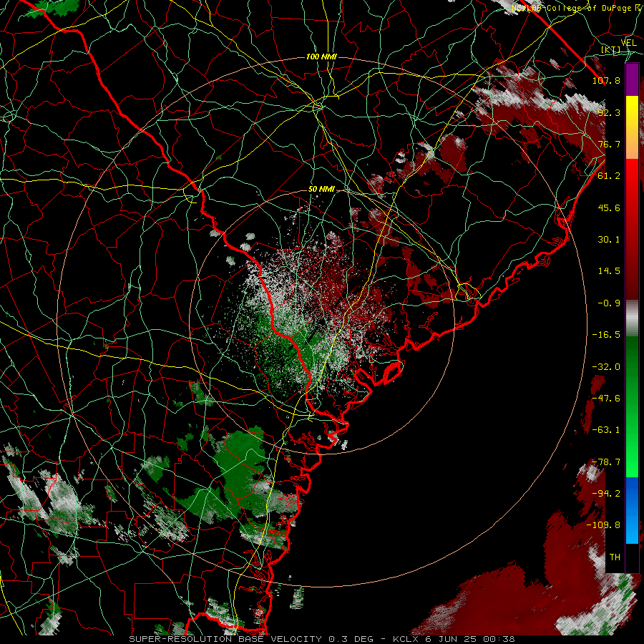
Task: Click the [KT] units label
Action: coord(610,49)
